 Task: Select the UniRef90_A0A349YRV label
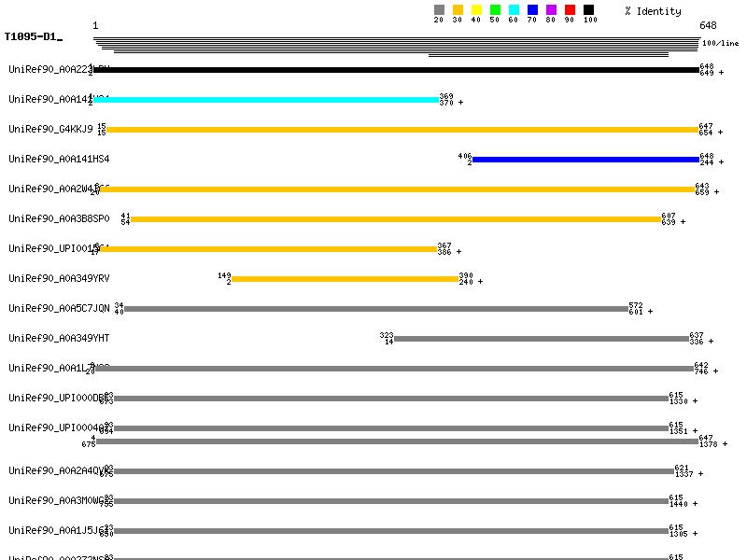point(59,278)
